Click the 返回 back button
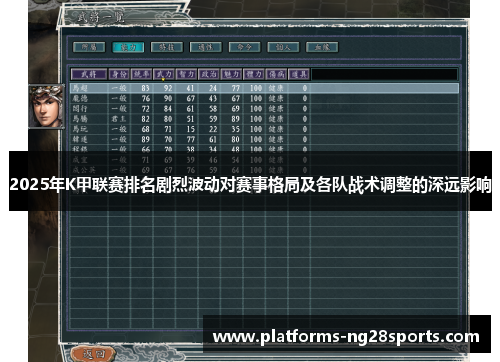500x362 pixels. [94, 354]
